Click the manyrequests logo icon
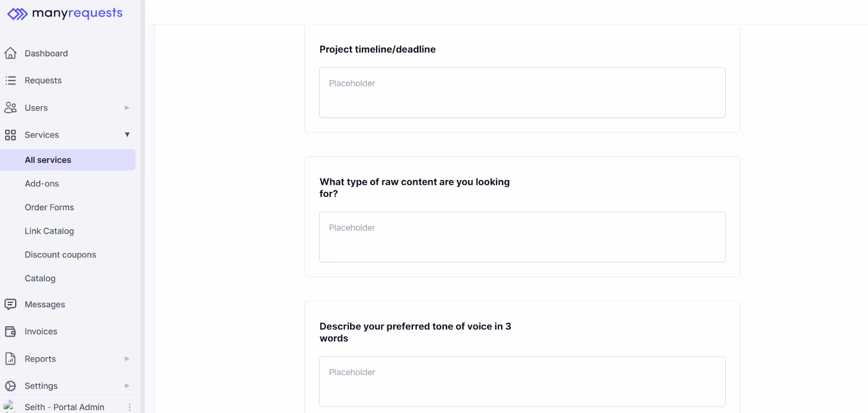 click(17, 14)
